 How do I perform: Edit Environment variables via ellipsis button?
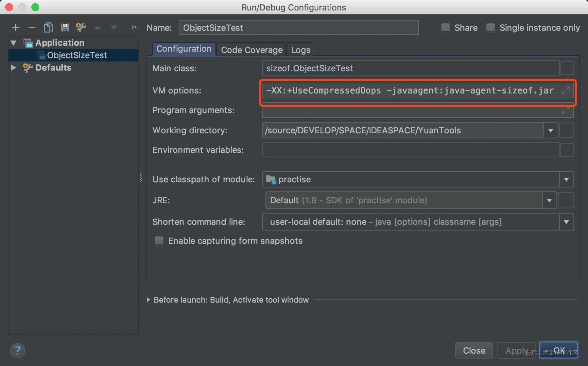click(x=568, y=150)
